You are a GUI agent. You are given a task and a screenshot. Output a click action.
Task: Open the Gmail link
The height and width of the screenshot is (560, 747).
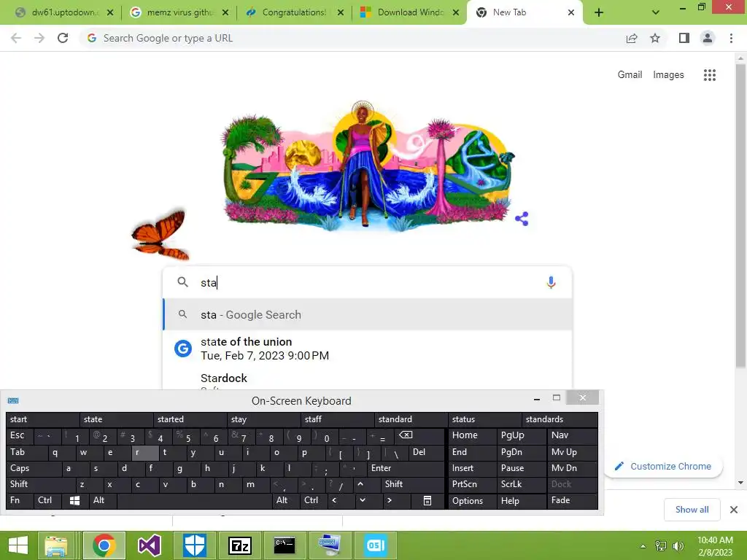(630, 75)
